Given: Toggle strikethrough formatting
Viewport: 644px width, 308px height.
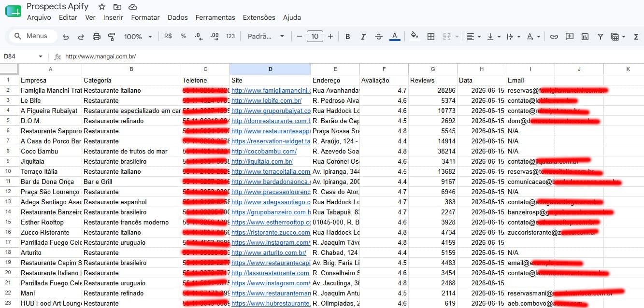Looking at the screenshot, I should pyautogui.click(x=379, y=37).
